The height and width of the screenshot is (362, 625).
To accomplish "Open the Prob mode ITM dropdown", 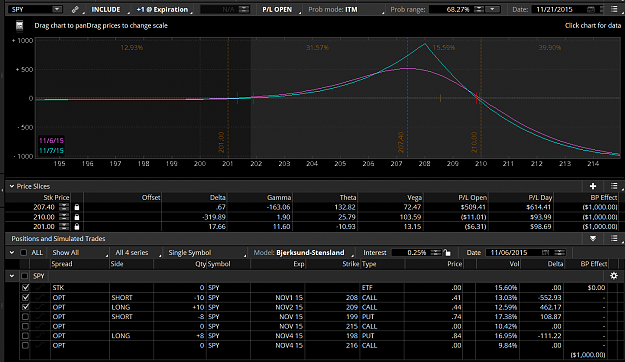I will pos(345,10).
